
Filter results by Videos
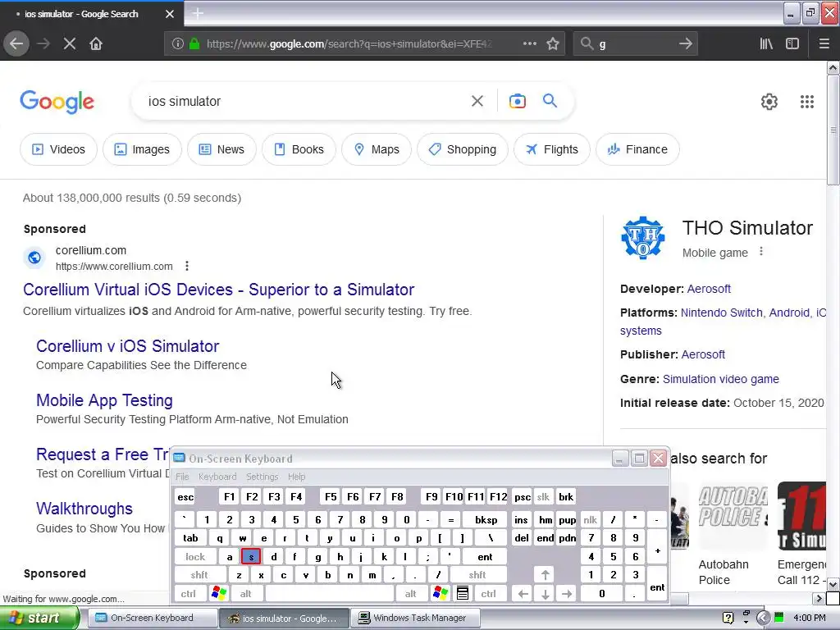coord(58,149)
